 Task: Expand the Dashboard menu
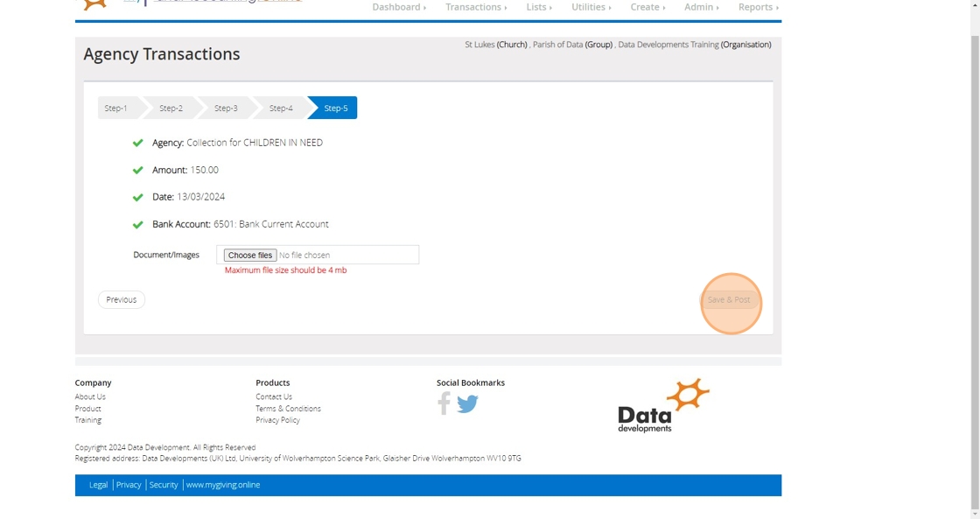tap(399, 7)
